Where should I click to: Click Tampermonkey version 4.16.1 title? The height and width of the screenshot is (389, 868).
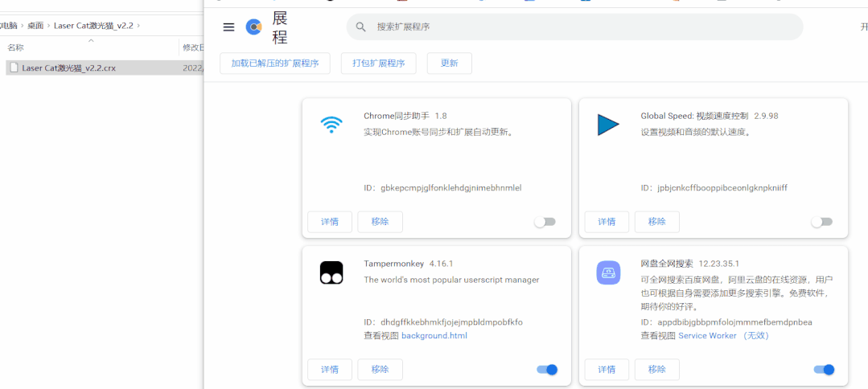(409, 264)
